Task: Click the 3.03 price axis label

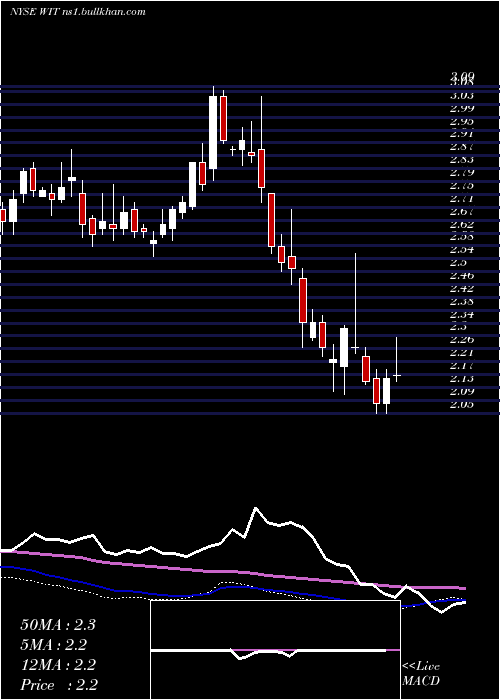Action: (x=462, y=95)
